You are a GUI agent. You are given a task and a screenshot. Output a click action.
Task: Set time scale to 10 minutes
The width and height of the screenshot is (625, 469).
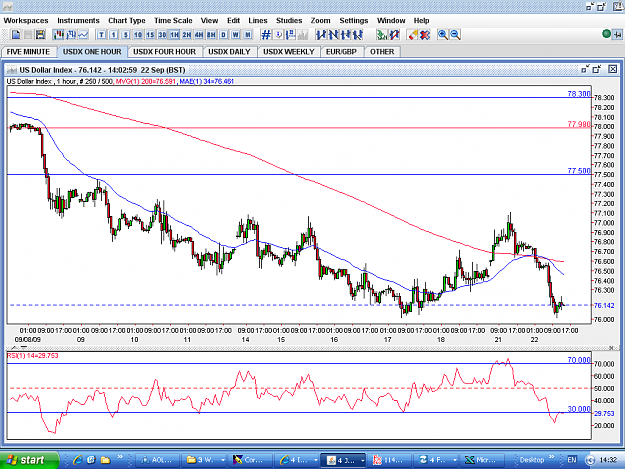(x=138, y=35)
